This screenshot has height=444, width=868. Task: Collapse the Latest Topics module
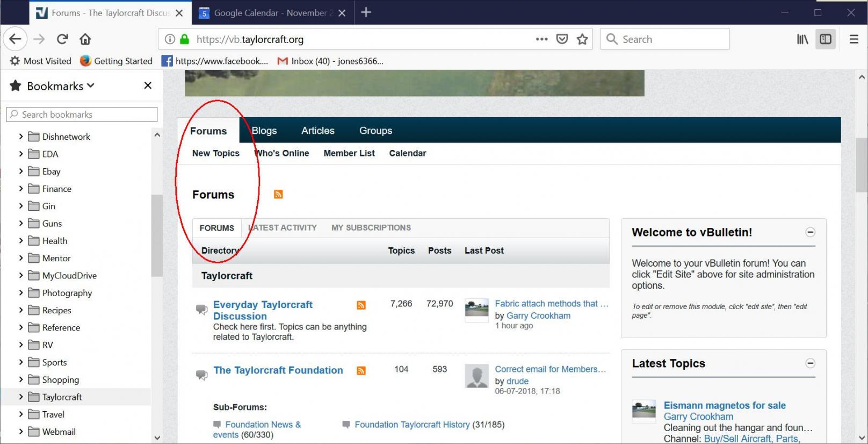tap(811, 363)
